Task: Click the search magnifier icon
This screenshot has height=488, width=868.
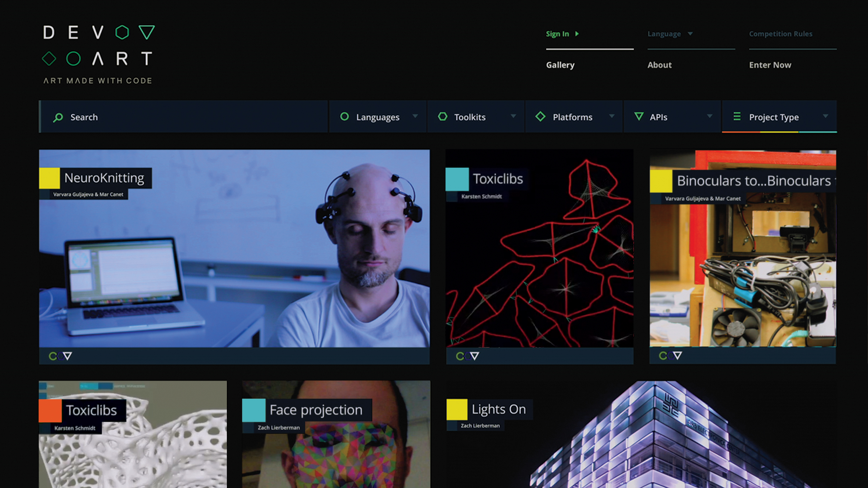Action: click(58, 117)
